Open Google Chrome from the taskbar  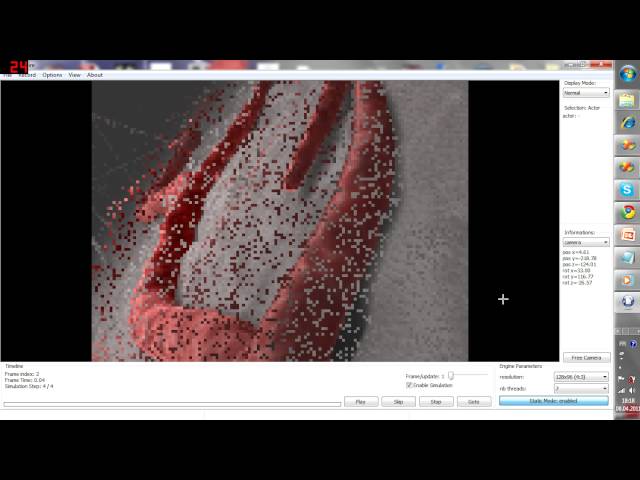627,212
